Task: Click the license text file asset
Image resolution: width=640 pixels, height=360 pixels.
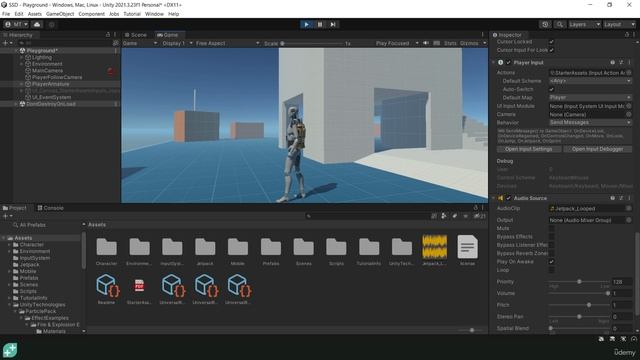Action: (467, 247)
